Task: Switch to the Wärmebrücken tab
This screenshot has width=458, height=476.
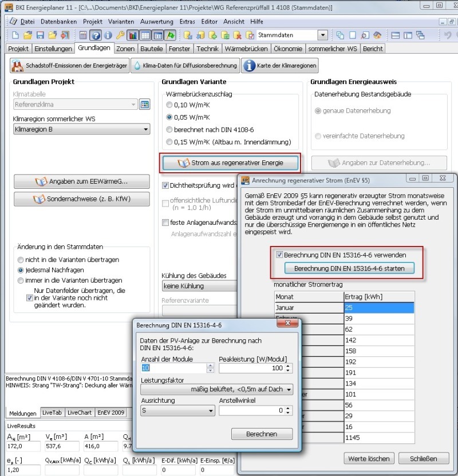Action: tap(246, 49)
